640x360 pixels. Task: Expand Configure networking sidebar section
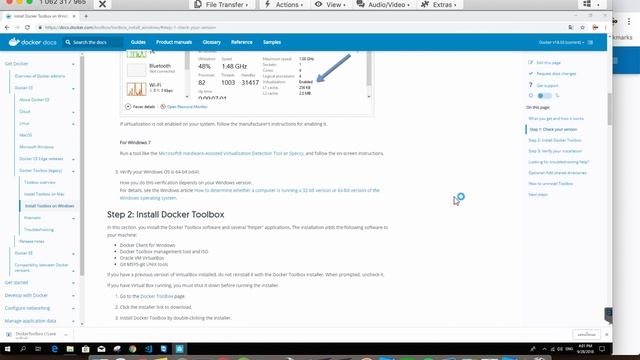tap(73, 309)
